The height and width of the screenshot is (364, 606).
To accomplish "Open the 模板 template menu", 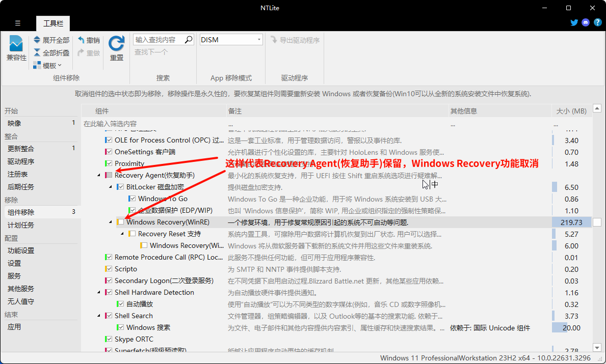I will tap(47, 65).
